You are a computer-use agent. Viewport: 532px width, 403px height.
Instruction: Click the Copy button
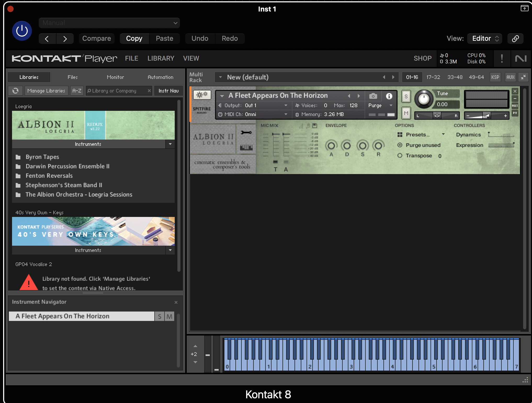point(134,39)
